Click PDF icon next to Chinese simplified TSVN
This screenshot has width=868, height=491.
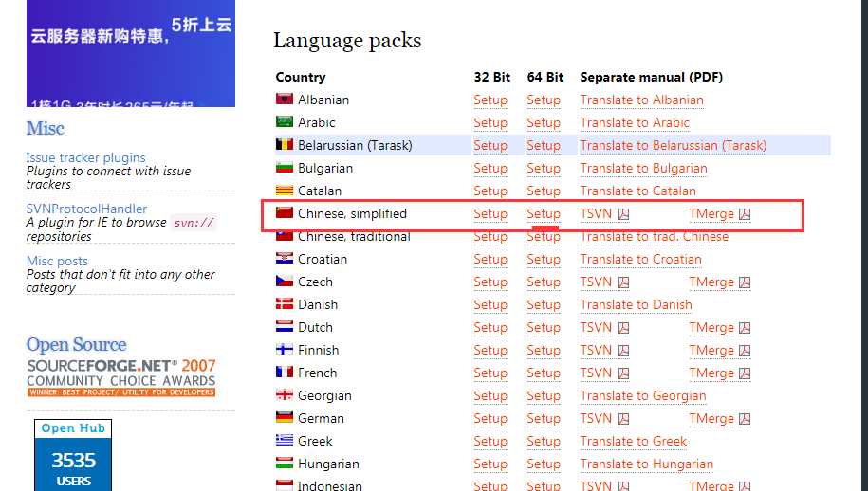(623, 214)
